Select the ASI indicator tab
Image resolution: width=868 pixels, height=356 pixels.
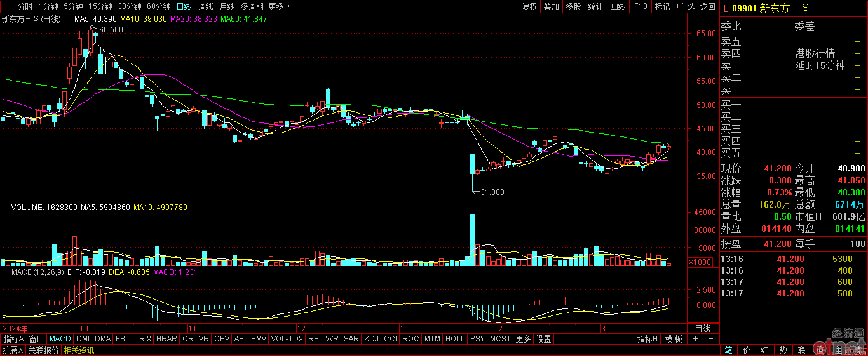240,339
